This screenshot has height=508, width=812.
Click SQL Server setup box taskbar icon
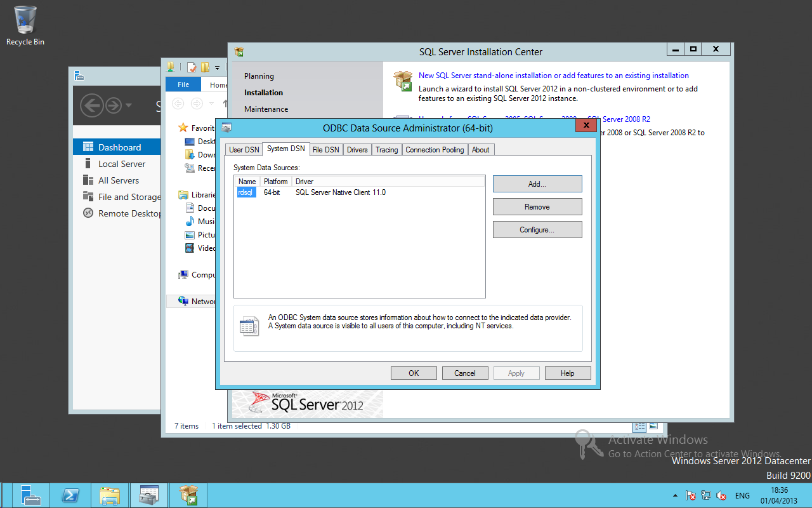click(188, 495)
